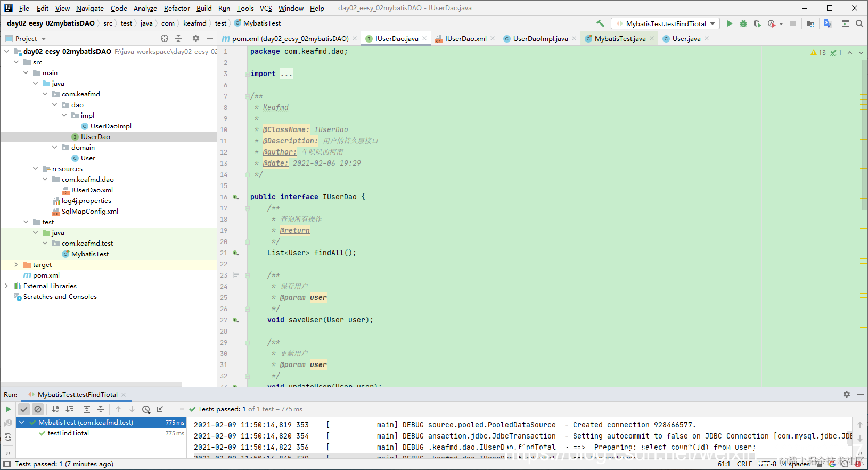Rerun failed tests in the Run panel

point(8,423)
